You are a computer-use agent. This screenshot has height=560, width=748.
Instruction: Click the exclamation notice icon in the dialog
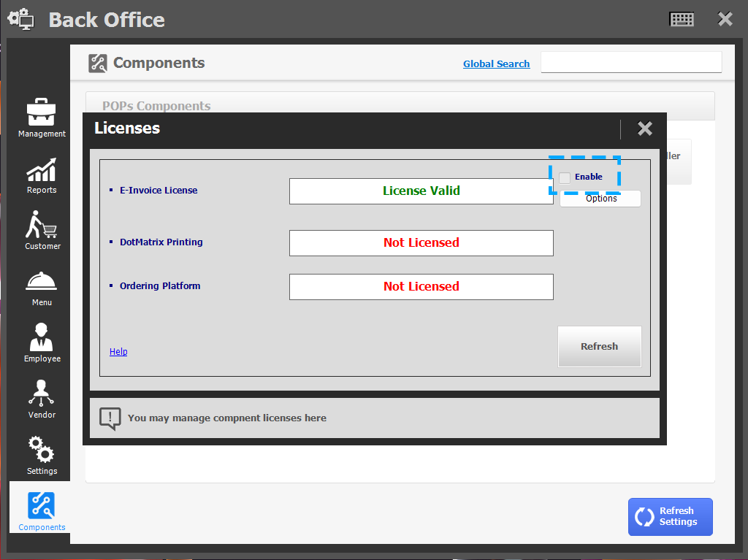tap(110, 418)
